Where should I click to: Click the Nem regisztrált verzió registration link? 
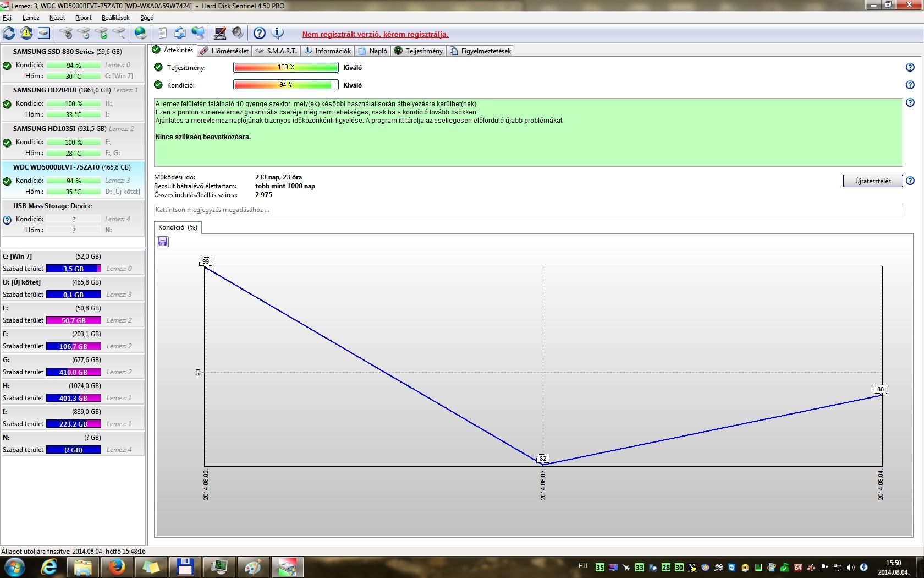point(375,34)
